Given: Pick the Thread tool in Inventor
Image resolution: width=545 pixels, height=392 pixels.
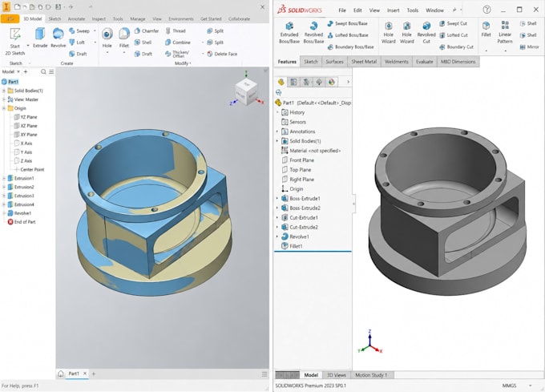Looking at the screenshot, I should point(176,31).
